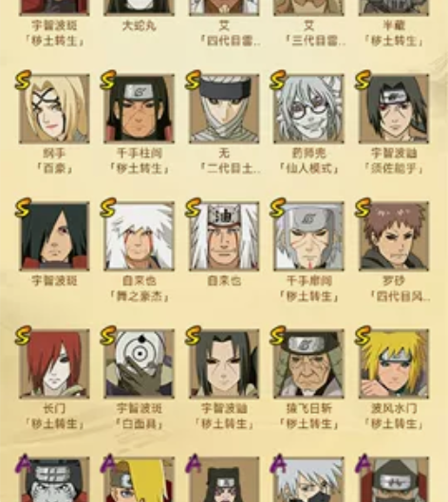
Task: Select 药师兜「仙人模式」 portrait
Action: pyautogui.click(x=308, y=109)
